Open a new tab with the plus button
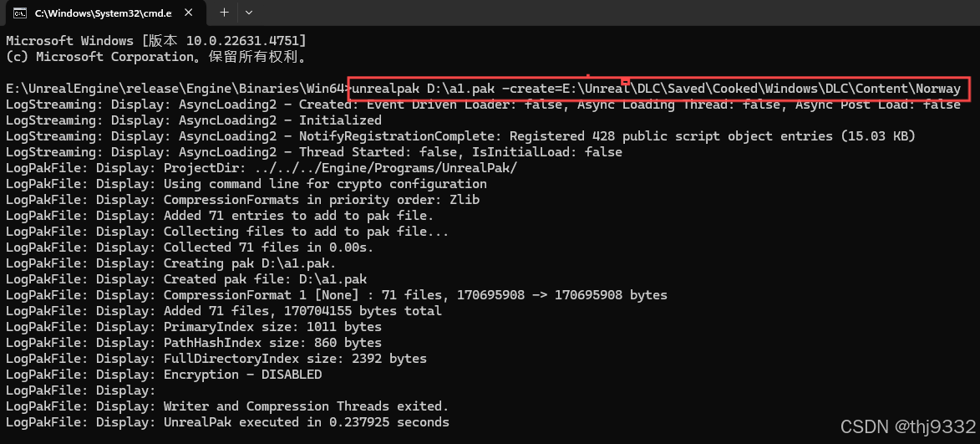980x444 pixels. [225, 12]
